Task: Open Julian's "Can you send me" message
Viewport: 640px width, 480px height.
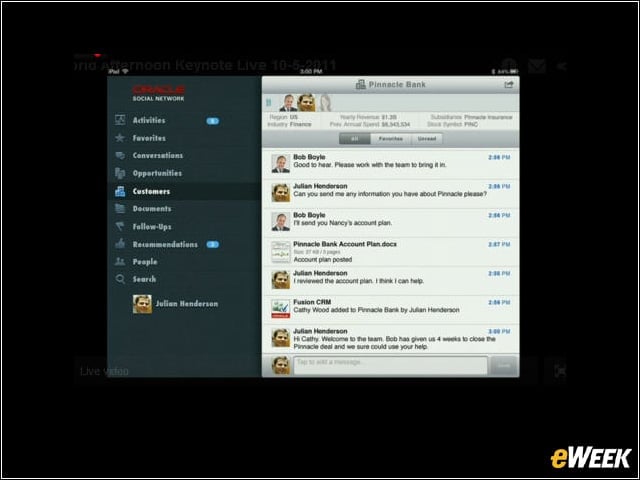Action: tap(391, 193)
